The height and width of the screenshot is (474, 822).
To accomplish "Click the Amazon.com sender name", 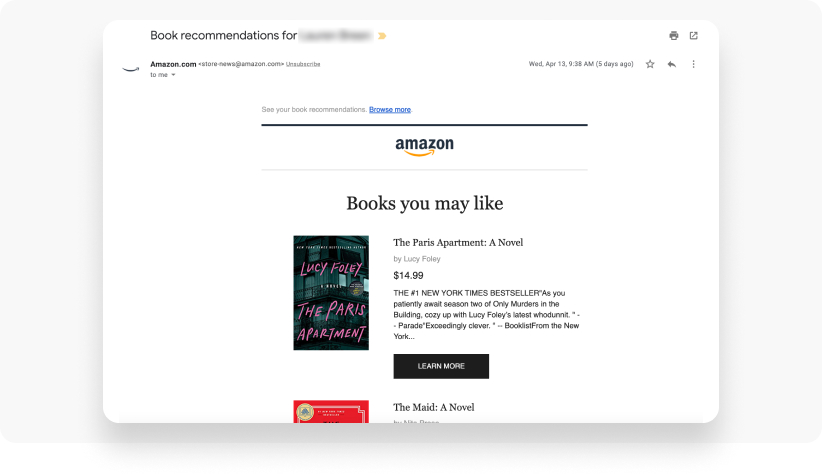I will 173,64.
